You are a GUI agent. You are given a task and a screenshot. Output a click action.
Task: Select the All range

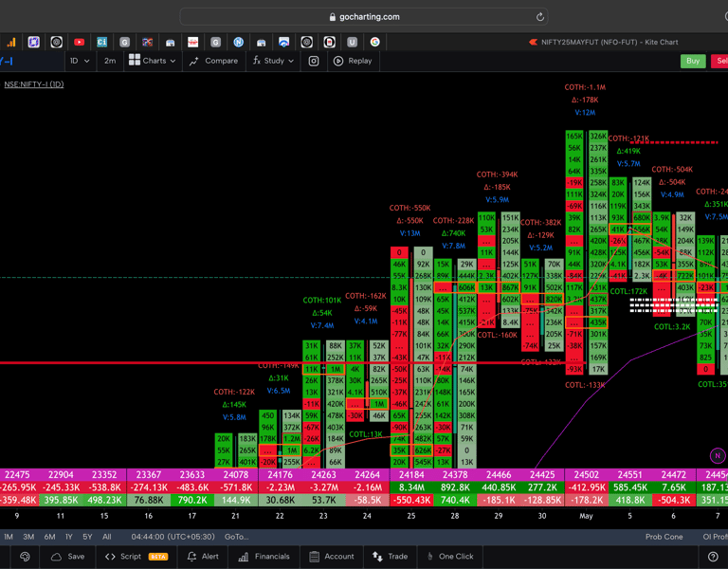click(107, 537)
